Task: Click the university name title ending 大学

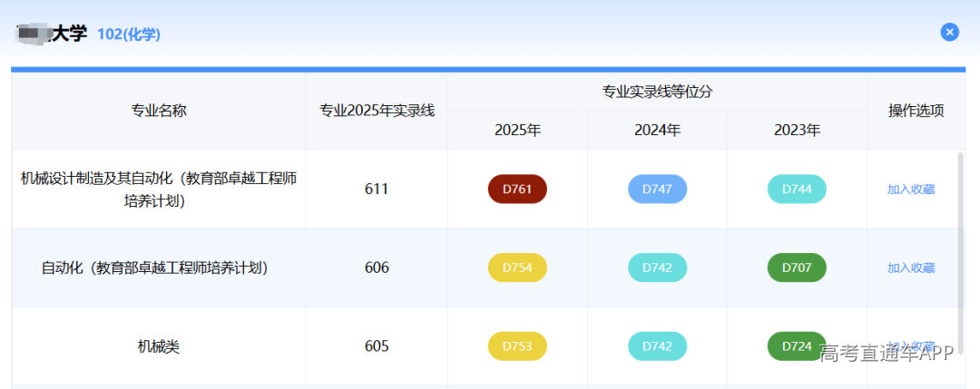Action: pos(52,34)
